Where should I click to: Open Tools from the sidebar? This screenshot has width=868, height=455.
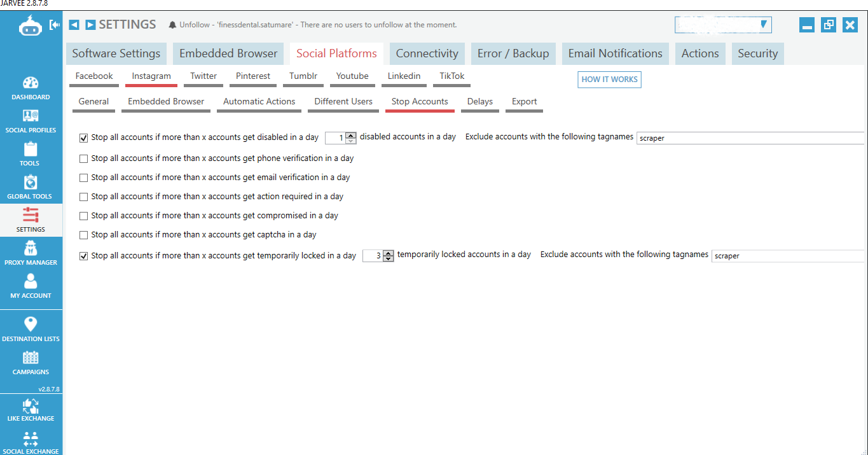click(x=31, y=155)
